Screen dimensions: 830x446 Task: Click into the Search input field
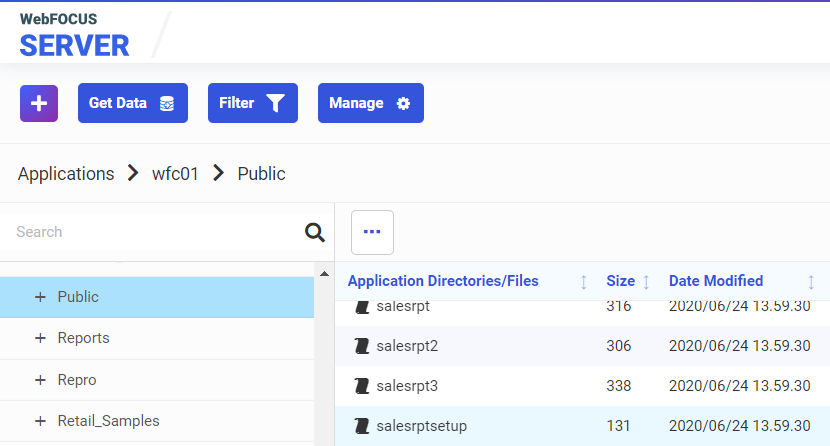150,232
